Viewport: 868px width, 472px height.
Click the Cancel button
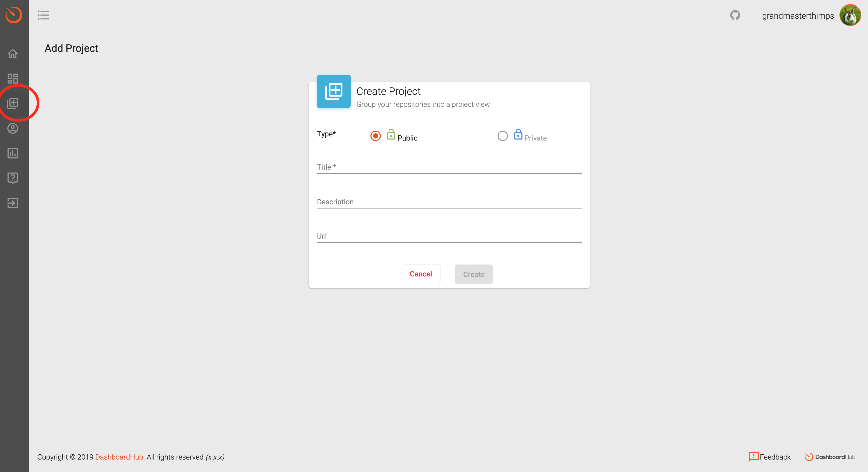(421, 274)
